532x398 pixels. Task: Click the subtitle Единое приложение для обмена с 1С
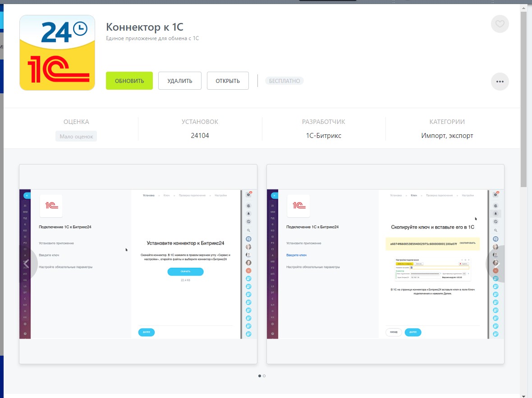[152, 38]
